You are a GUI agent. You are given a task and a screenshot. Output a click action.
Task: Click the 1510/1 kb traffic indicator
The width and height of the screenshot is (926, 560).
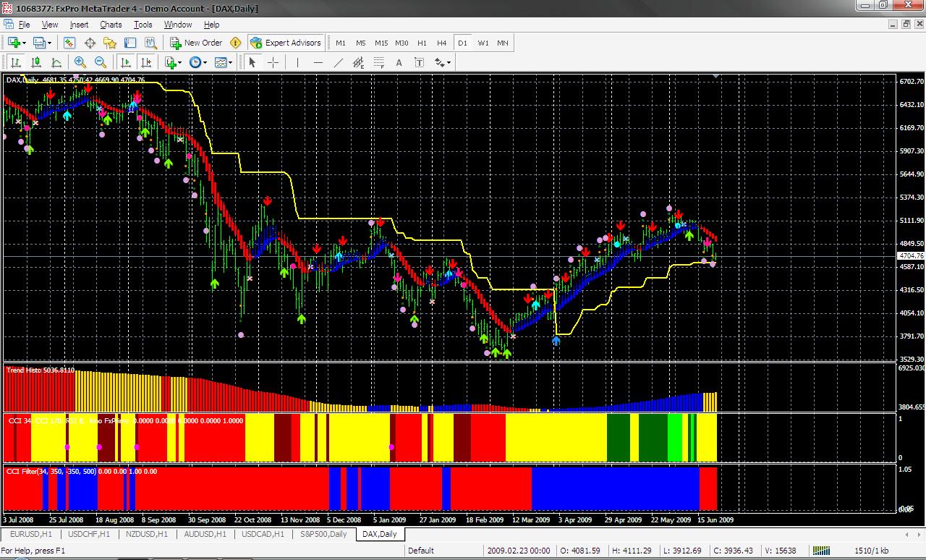coord(872,551)
